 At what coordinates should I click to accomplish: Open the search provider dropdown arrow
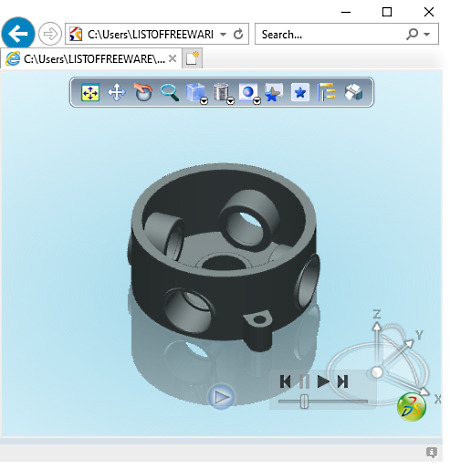(x=427, y=34)
